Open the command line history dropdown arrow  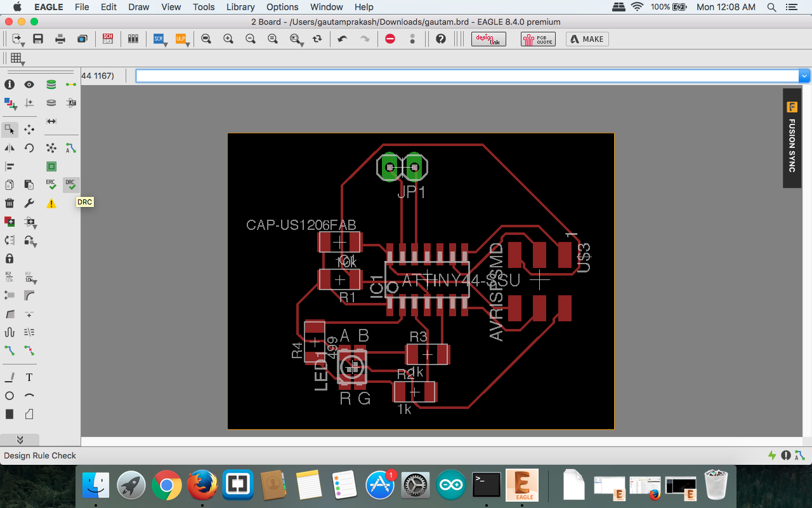point(804,76)
